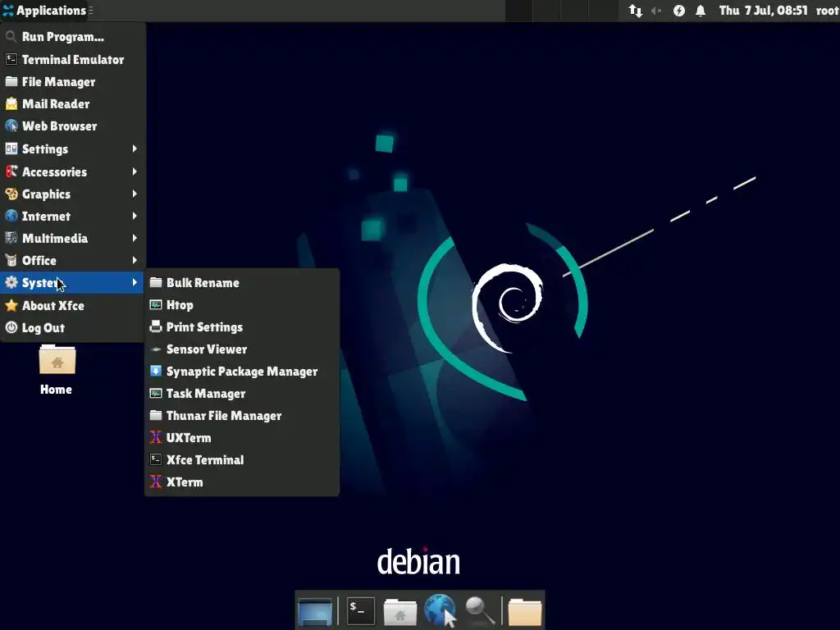Screen dimensions: 840x630
Task: Click the Sensor Viewer icon
Action: click(x=156, y=349)
